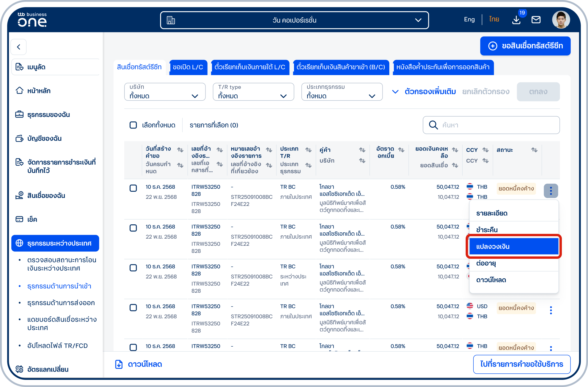
Task: Expand ตัวกรองเพิ่มเติม additional filters
Action: coord(424,92)
